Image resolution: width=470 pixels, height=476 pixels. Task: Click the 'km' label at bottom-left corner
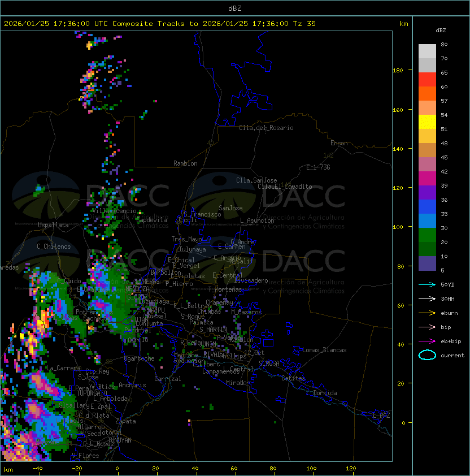pyautogui.click(x=8, y=470)
